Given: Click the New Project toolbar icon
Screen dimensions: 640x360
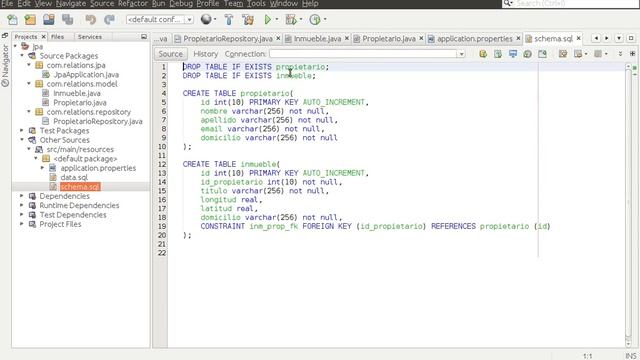Looking at the screenshot, I should 30,19.
